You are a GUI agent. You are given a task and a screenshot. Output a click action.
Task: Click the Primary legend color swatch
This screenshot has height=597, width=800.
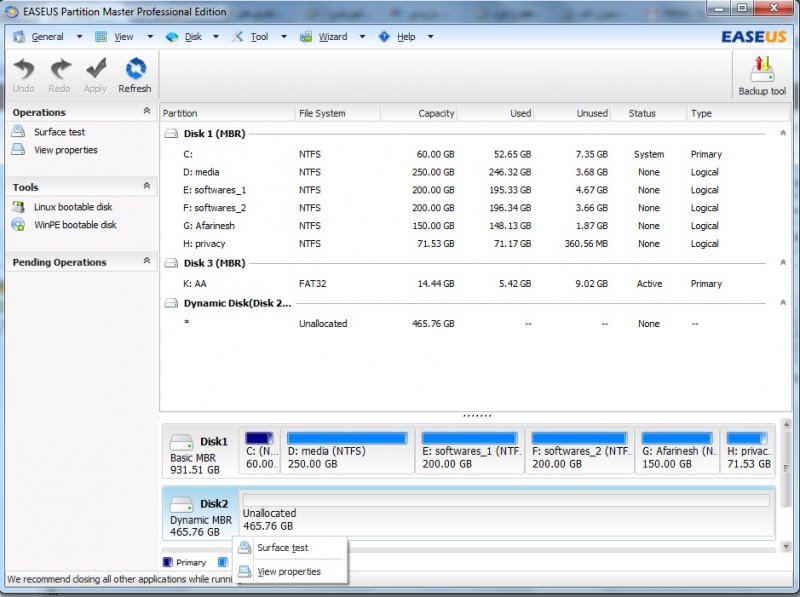click(x=167, y=562)
